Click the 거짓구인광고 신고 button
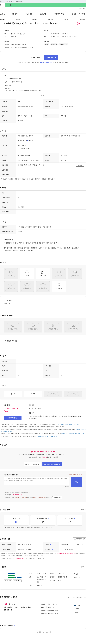The image size is (86, 644). [79, 539]
